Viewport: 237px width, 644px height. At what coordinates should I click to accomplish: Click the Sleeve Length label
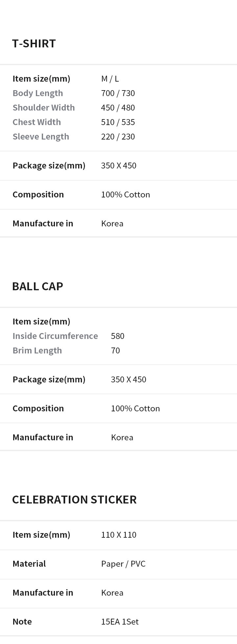(41, 137)
